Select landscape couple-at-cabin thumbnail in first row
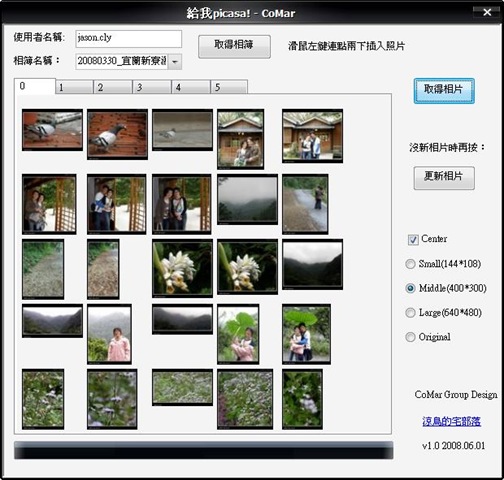 312,136
